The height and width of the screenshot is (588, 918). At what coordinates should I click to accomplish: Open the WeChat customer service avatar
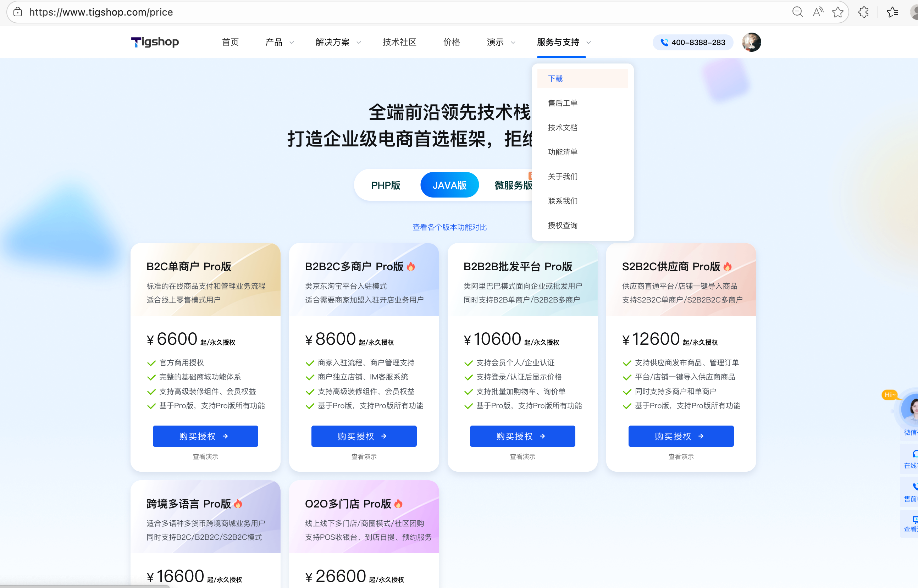click(912, 410)
